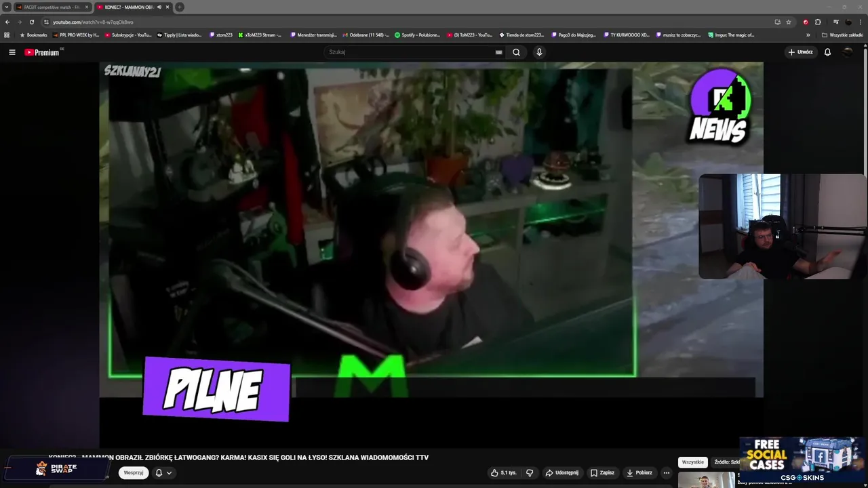
Task: Install or cast page icon in address bar
Action: (x=777, y=22)
